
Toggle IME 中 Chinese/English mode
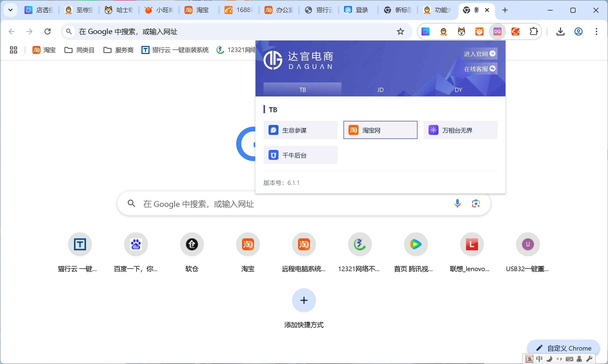[x=539, y=359]
